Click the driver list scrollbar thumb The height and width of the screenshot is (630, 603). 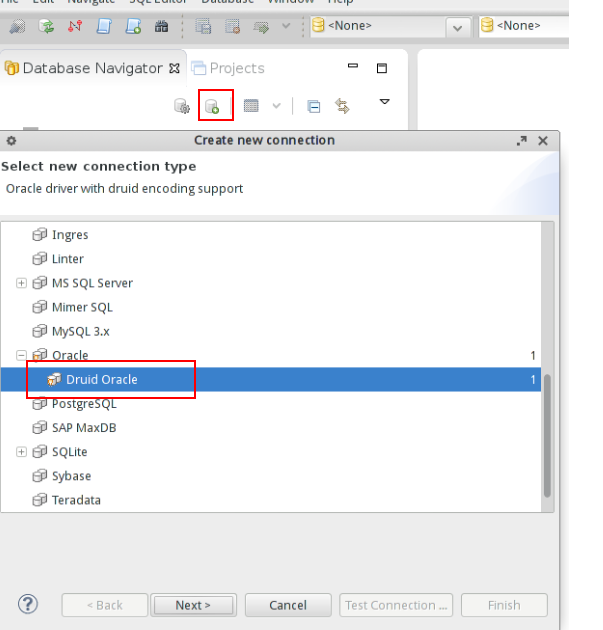(547, 436)
